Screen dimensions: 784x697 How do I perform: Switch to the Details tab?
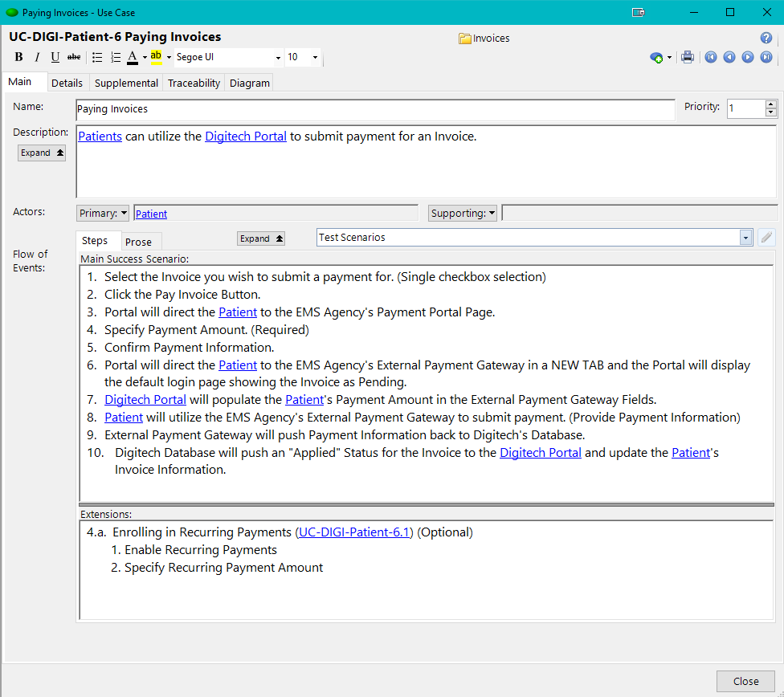[67, 83]
